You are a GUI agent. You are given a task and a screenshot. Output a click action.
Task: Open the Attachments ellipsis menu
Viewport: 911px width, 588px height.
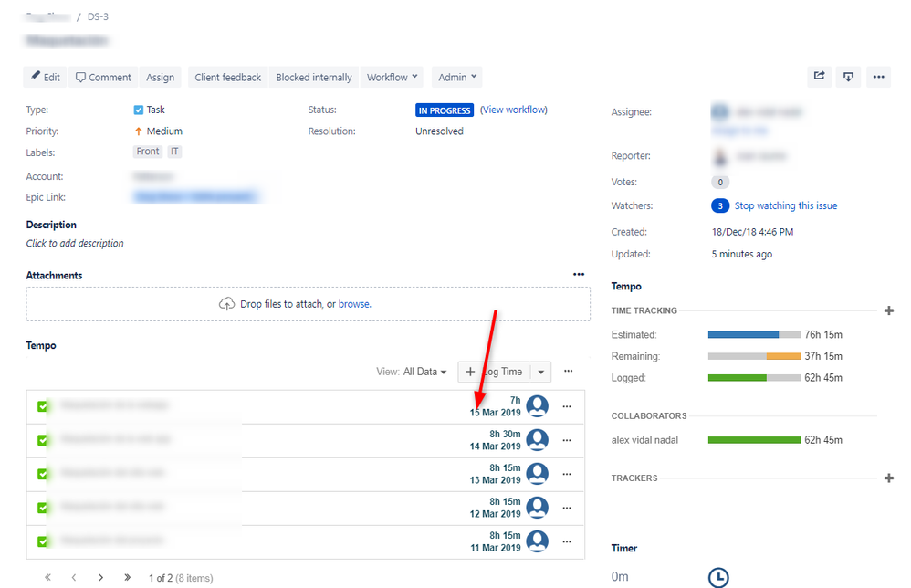579,274
